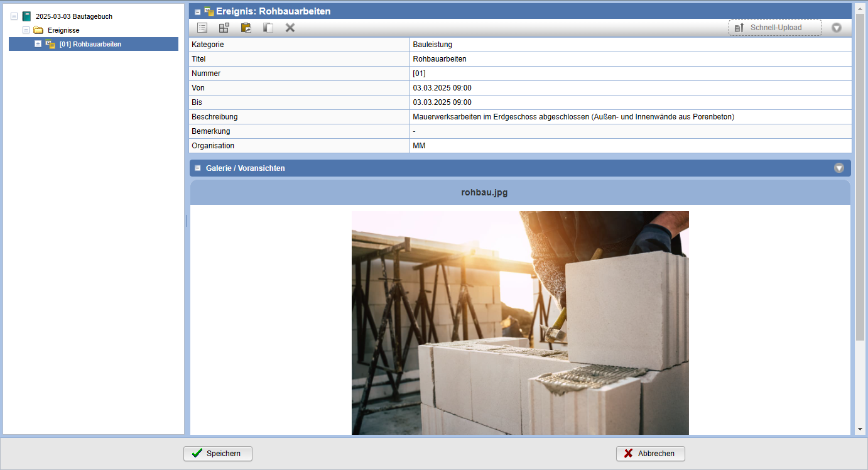The image size is (868, 470).
Task: Click the Organisation value MM
Action: 419,146
